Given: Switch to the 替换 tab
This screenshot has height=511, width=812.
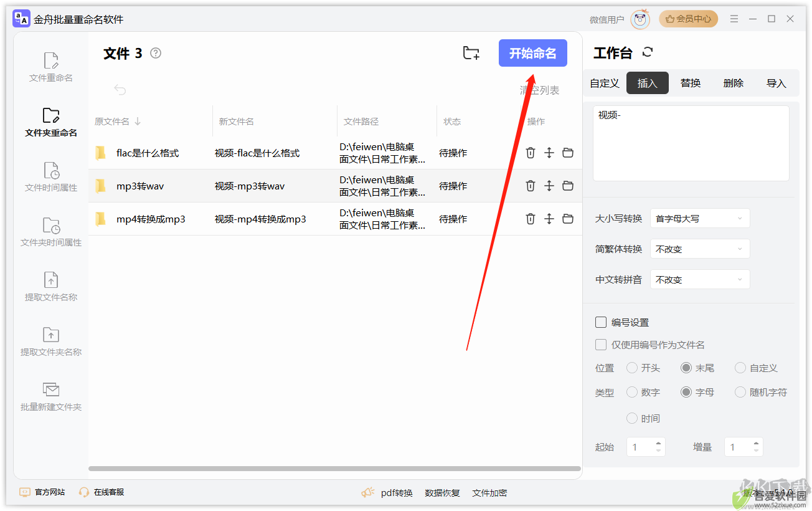Looking at the screenshot, I should click(691, 83).
